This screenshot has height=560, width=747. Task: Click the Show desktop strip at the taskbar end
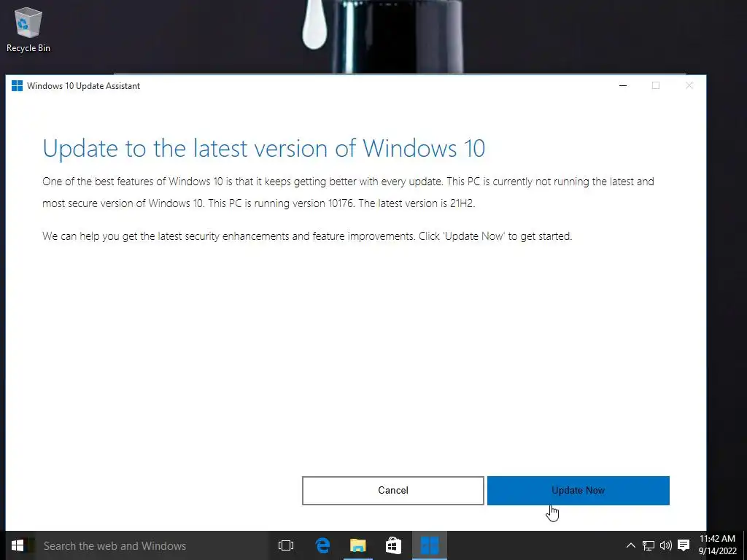(x=745, y=545)
